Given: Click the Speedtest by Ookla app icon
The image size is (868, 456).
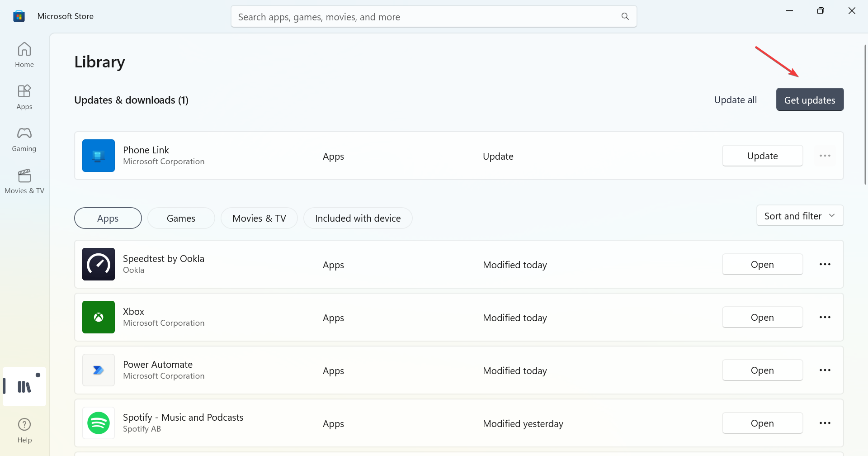Looking at the screenshot, I should pos(99,264).
